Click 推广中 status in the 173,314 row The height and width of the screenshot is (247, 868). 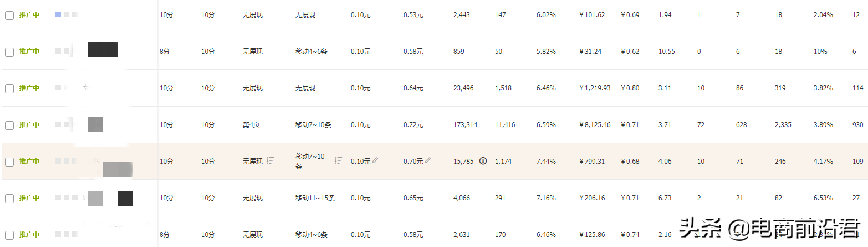tap(29, 125)
